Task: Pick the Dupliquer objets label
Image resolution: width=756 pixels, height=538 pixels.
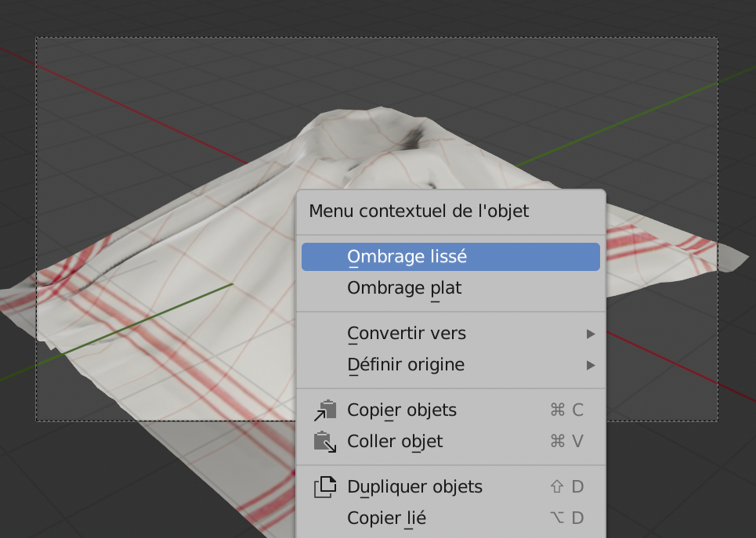Action: (x=414, y=487)
